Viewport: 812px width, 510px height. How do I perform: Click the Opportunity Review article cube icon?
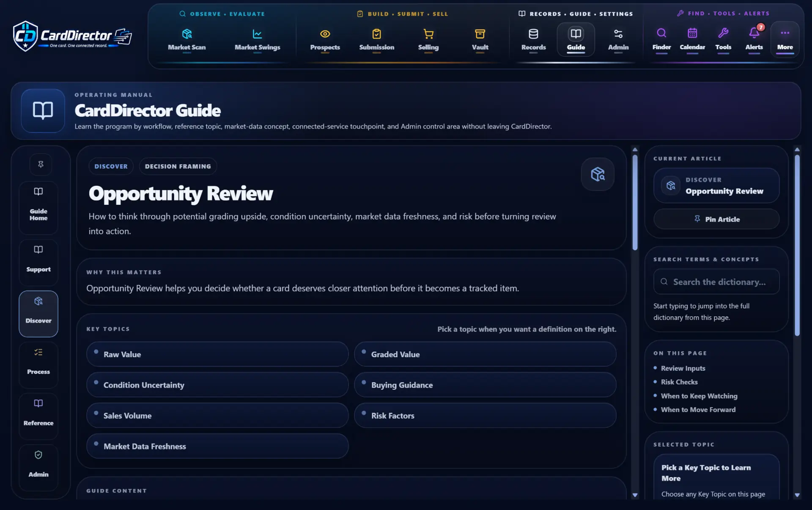point(598,174)
